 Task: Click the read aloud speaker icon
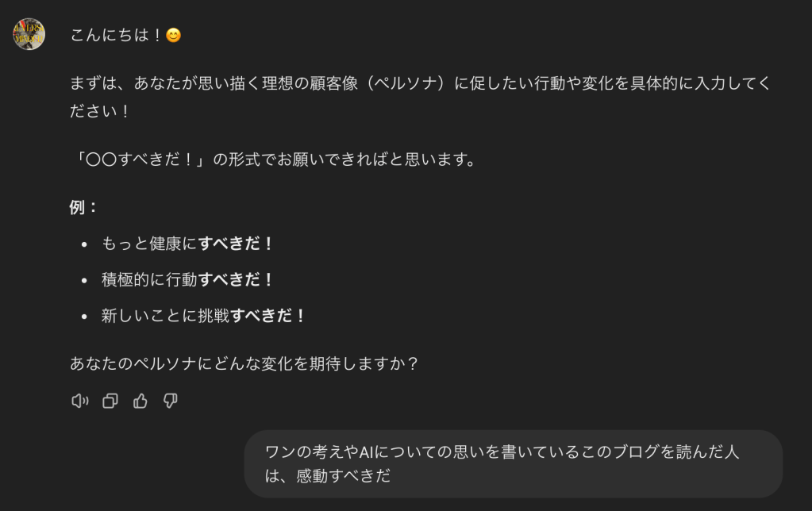79,401
